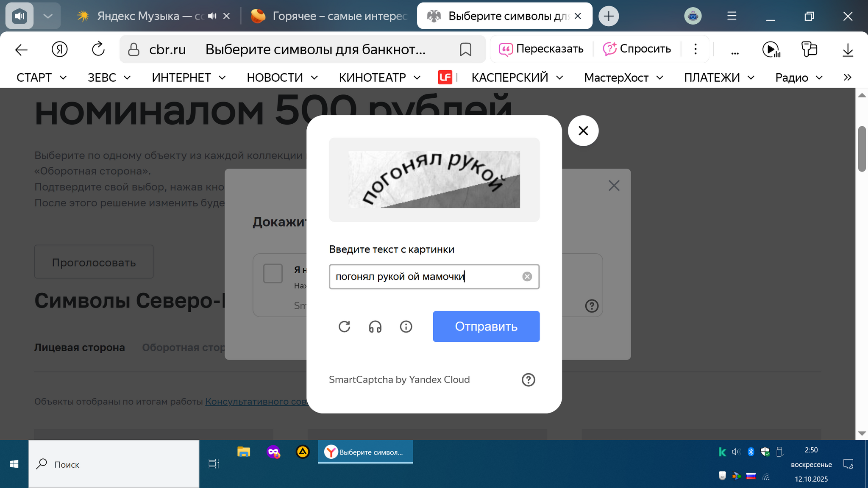Open File Explorer from the taskbar
This screenshot has width=868, height=488.
click(x=244, y=452)
